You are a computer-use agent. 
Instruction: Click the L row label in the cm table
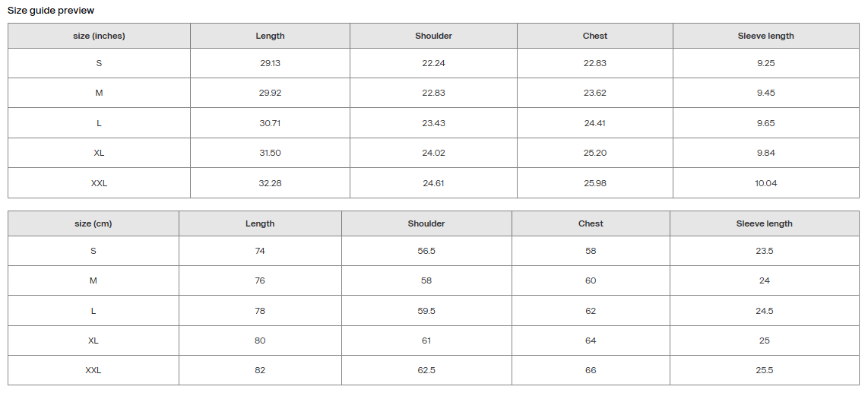[93, 311]
